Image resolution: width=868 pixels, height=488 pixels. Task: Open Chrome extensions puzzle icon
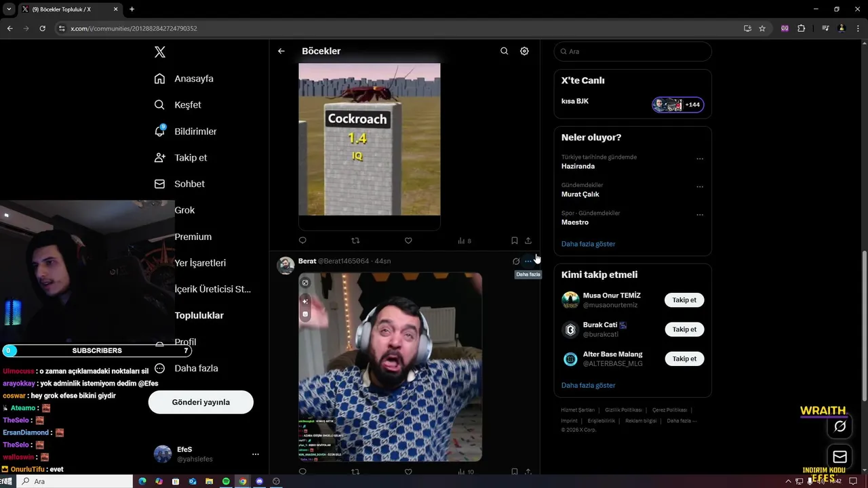802,28
